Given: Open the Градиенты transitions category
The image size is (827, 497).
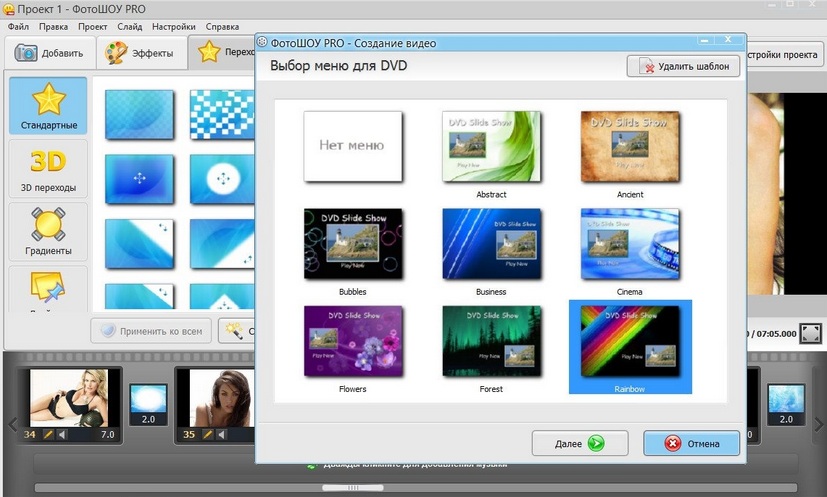Looking at the screenshot, I should (48, 230).
